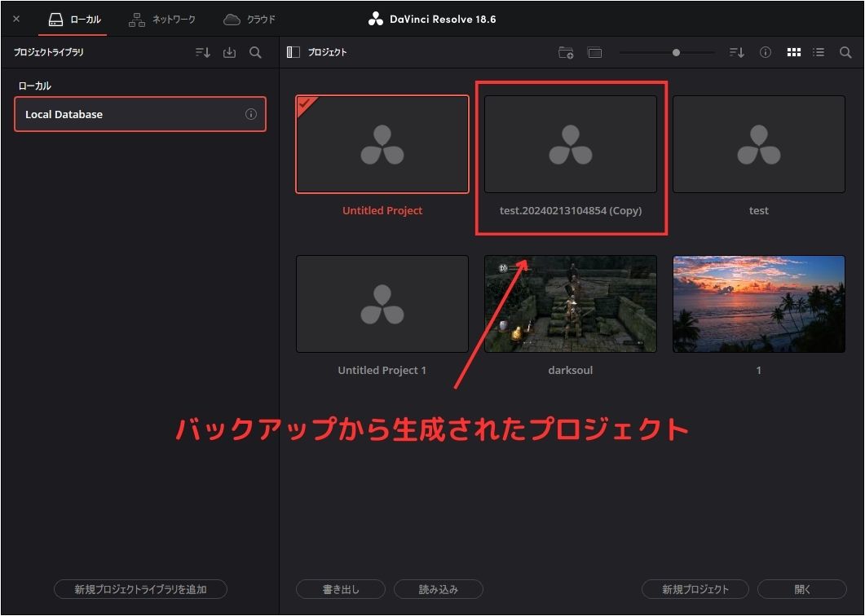
Task: Click the collapse sidebar icon next to プロジェクト
Action: (x=292, y=51)
